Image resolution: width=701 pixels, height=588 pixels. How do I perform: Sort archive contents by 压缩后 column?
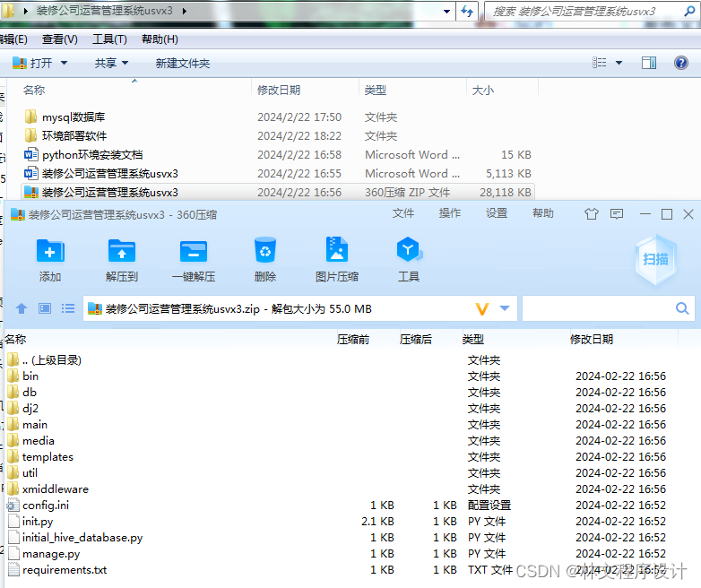click(416, 340)
